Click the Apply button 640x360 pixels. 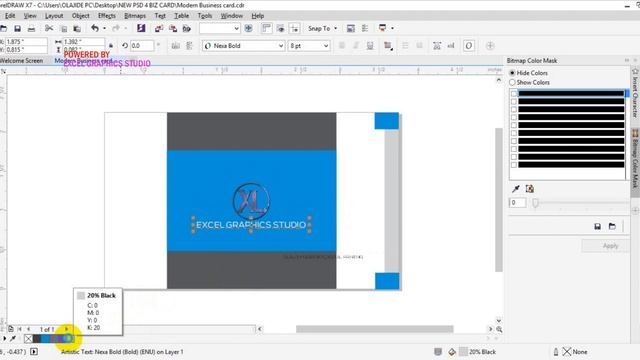pyautogui.click(x=605, y=246)
